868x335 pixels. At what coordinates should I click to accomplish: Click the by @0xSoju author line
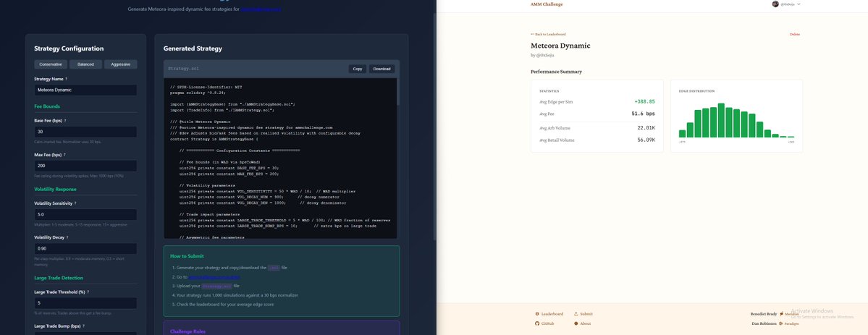pyautogui.click(x=542, y=55)
